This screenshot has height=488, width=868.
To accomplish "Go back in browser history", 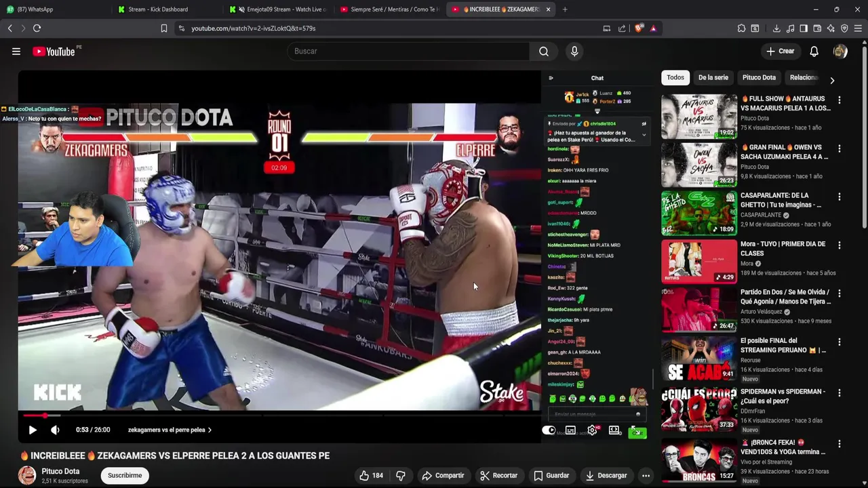I will click(x=9, y=28).
